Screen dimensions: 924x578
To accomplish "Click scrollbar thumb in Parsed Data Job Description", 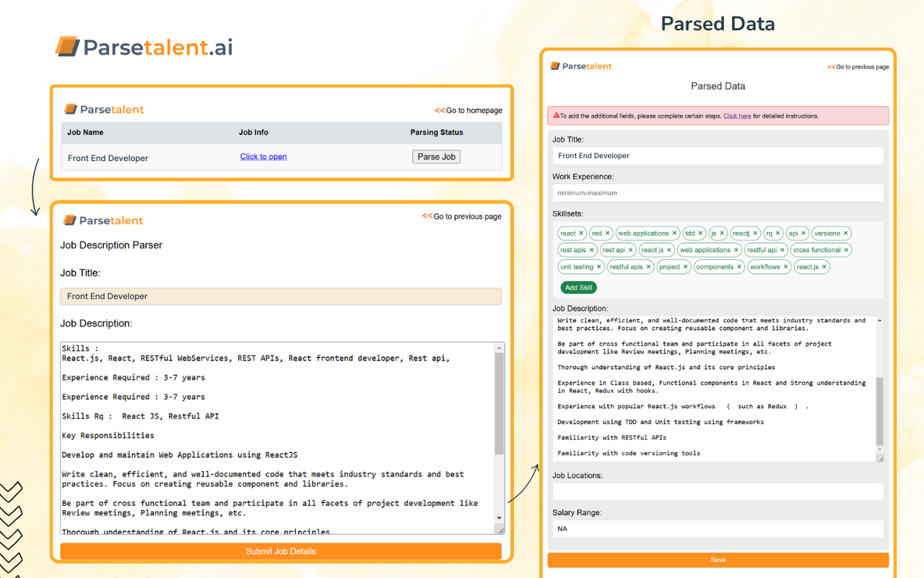I will 879,411.
